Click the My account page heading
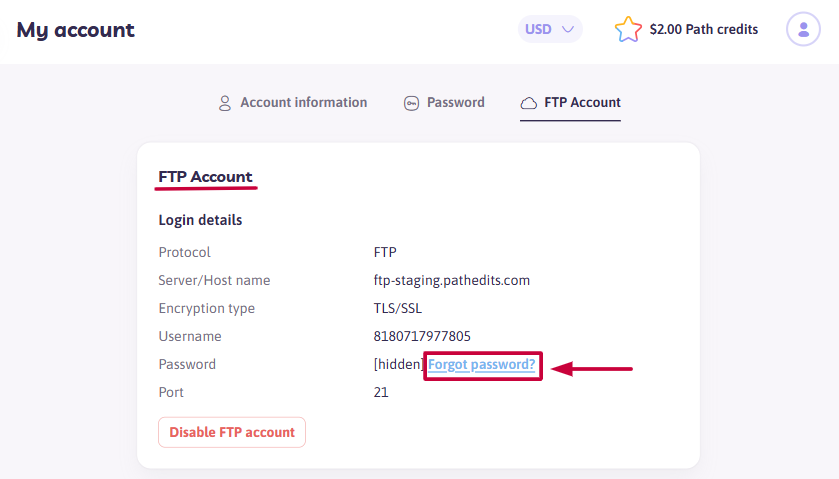Screen dimensions: 839x479 (75, 30)
